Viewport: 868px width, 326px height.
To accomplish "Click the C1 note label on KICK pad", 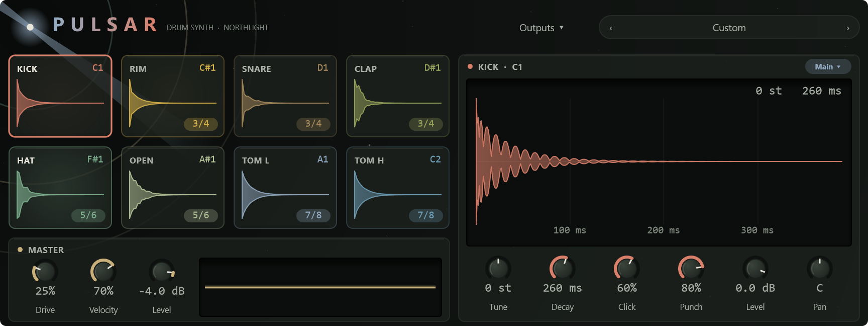I will (98, 68).
